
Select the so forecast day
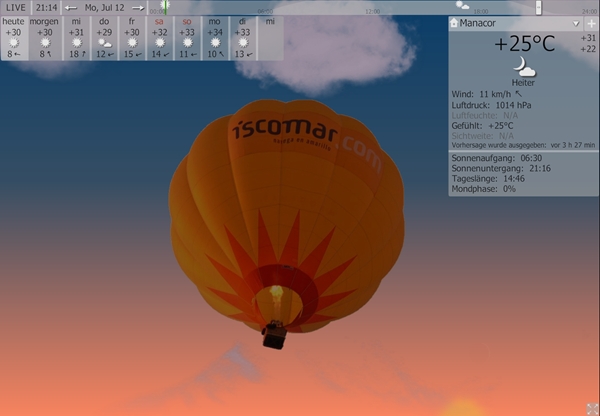[x=187, y=38]
